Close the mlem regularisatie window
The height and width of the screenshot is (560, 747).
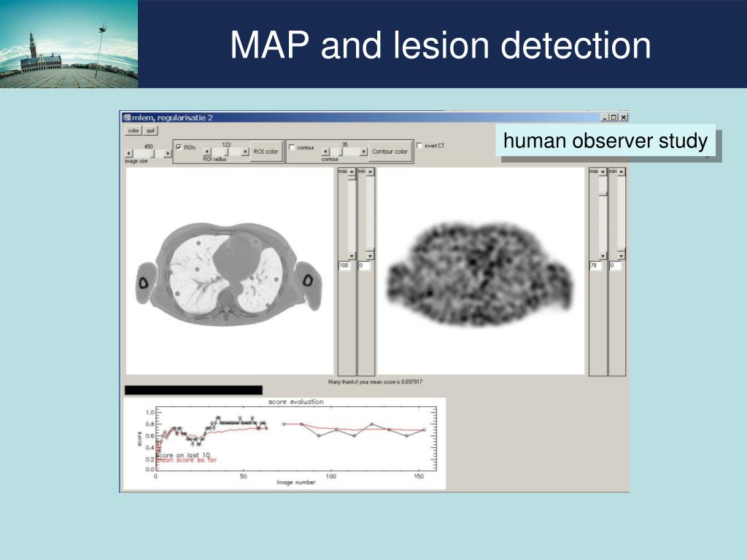[x=624, y=117]
